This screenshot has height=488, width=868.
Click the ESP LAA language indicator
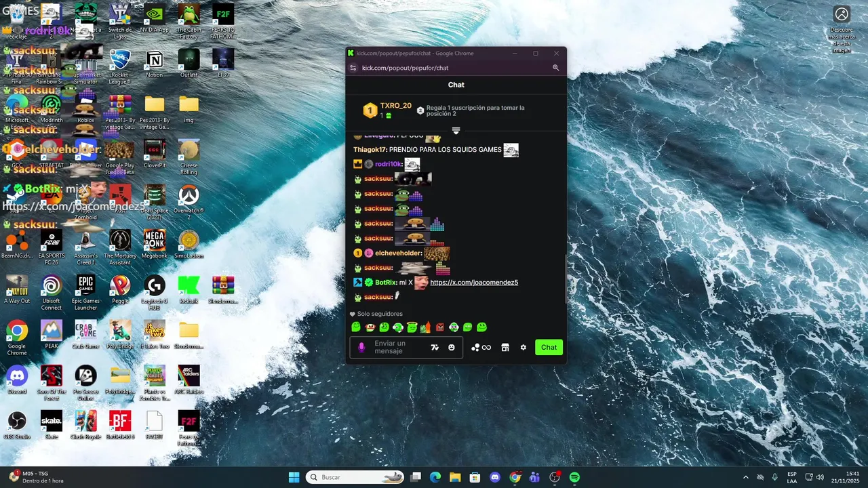[x=792, y=477]
